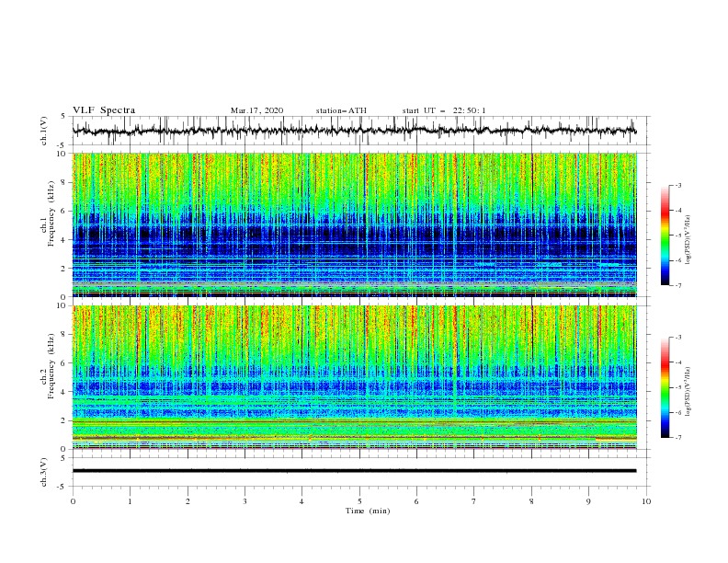This screenshot has width=728, height=563.
Task: Click the 'VLF Spectra' title text
Action: (x=104, y=110)
